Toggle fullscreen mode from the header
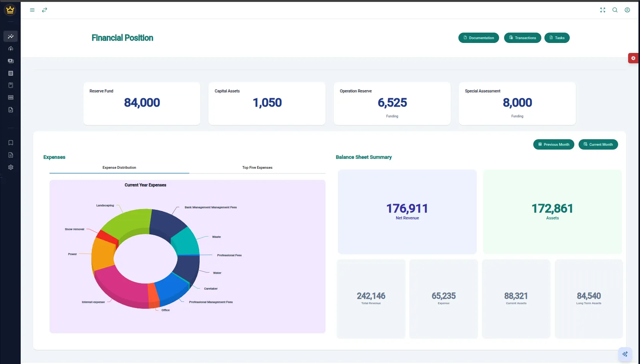 coord(602,10)
